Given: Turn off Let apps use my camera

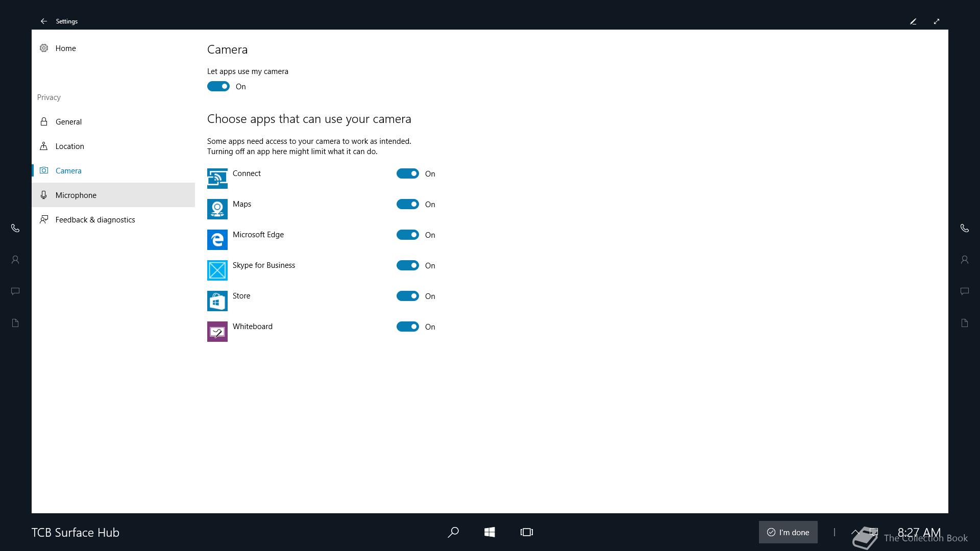Looking at the screenshot, I should [218, 86].
